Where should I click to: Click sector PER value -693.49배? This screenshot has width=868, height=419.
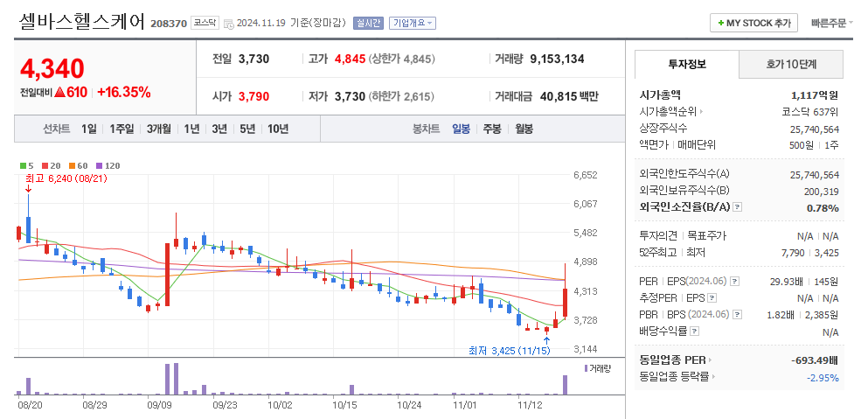(815, 360)
